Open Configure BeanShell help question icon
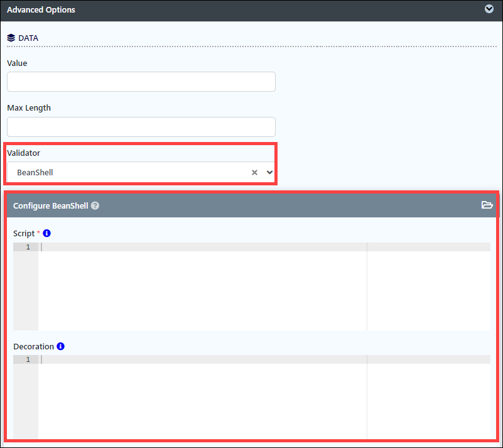This screenshot has height=448, width=503. point(95,205)
